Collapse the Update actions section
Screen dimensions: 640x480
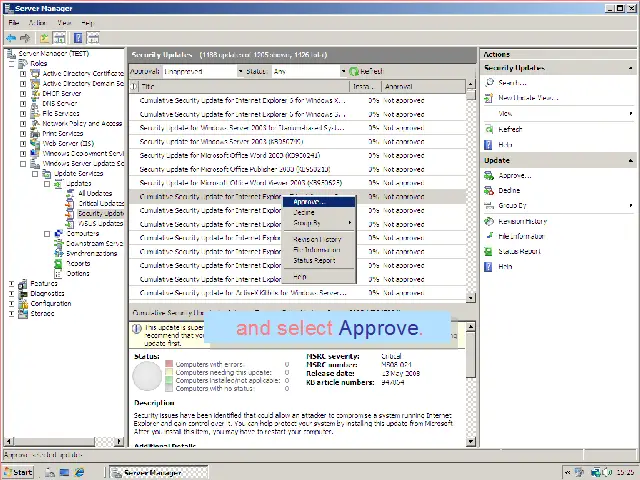tap(631, 160)
